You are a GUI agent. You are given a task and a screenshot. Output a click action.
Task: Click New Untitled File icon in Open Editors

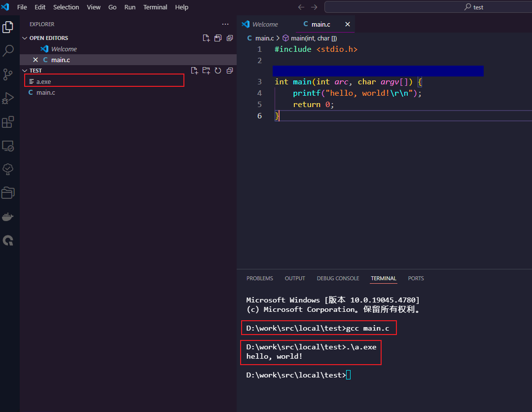206,38
